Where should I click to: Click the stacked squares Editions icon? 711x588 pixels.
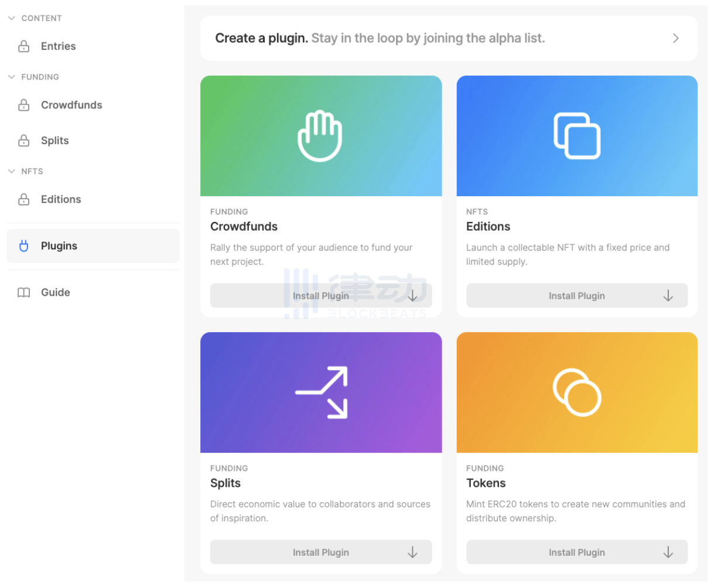(x=577, y=136)
